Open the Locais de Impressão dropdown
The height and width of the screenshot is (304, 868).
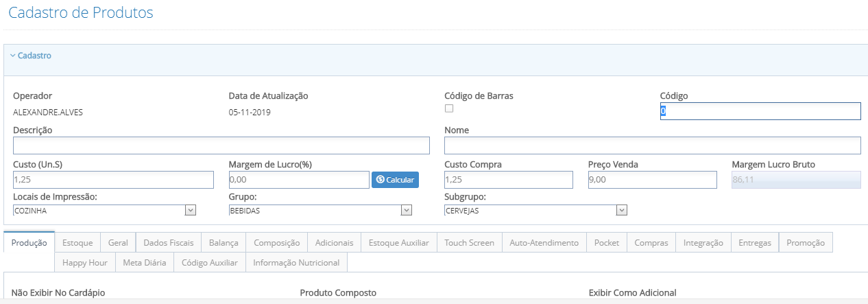(105, 210)
